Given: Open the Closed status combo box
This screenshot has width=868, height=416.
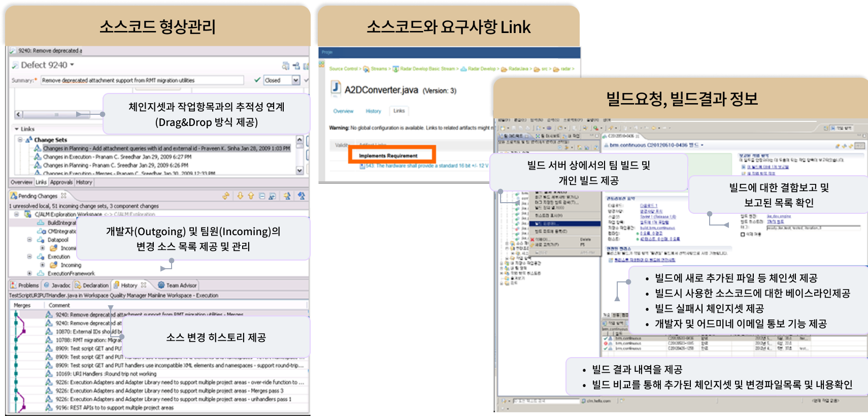Looking at the screenshot, I should click(x=281, y=80).
